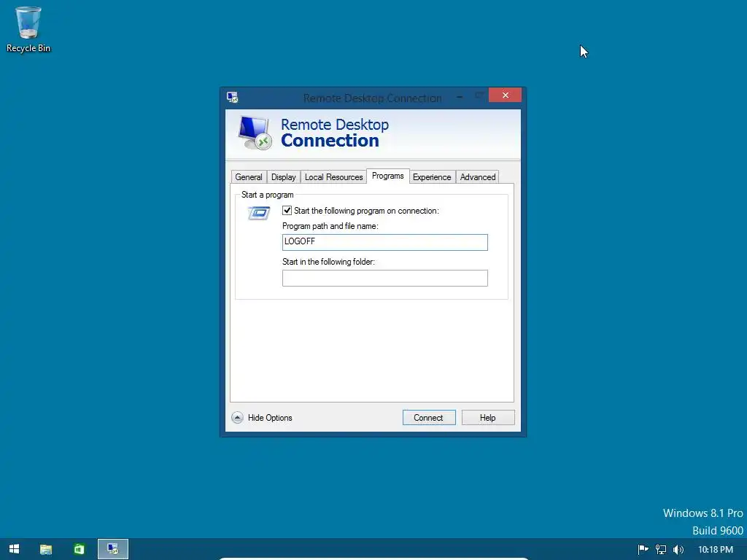The image size is (747, 560).
Task: Uncheck Start the following program on connection
Action: click(287, 211)
